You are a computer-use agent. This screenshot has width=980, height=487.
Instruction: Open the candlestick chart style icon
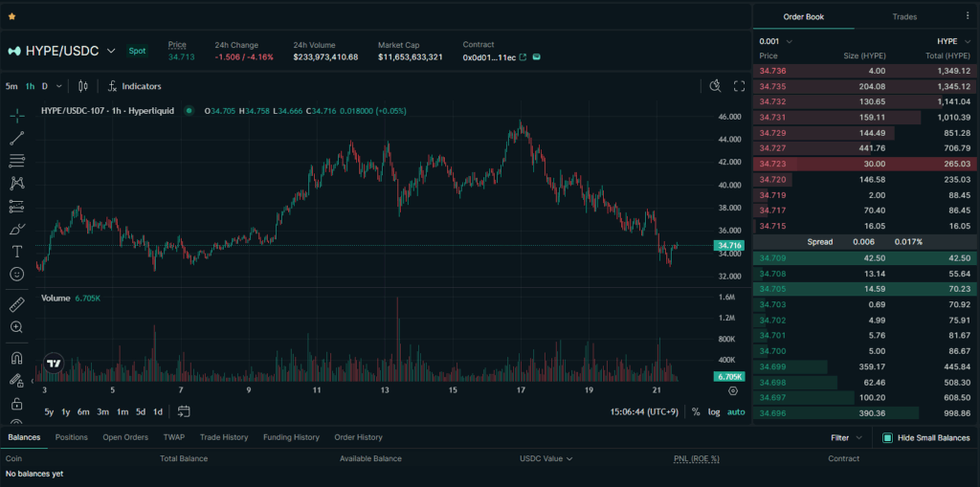84,86
